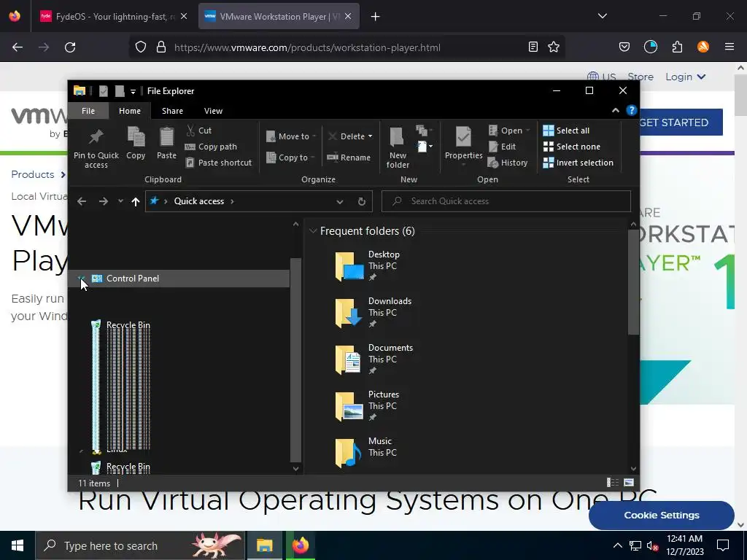The height and width of the screenshot is (560, 747).
Task: Select the Pictures folder
Action: pos(368,405)
